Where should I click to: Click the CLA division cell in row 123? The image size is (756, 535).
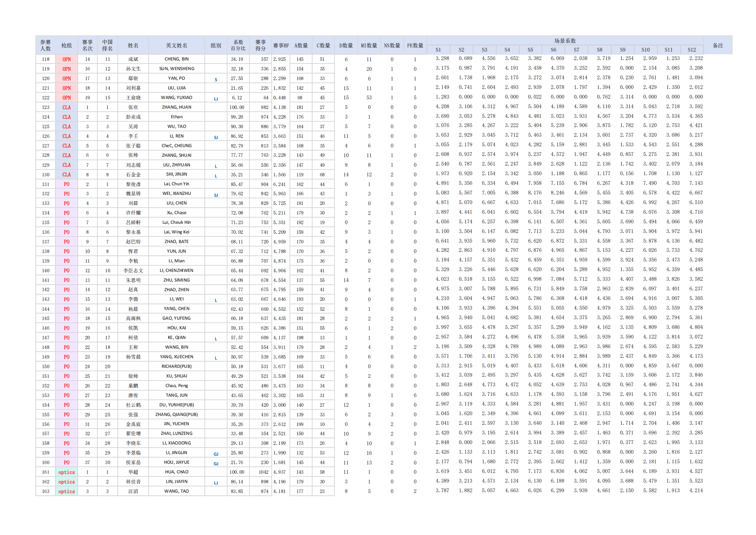67,107
